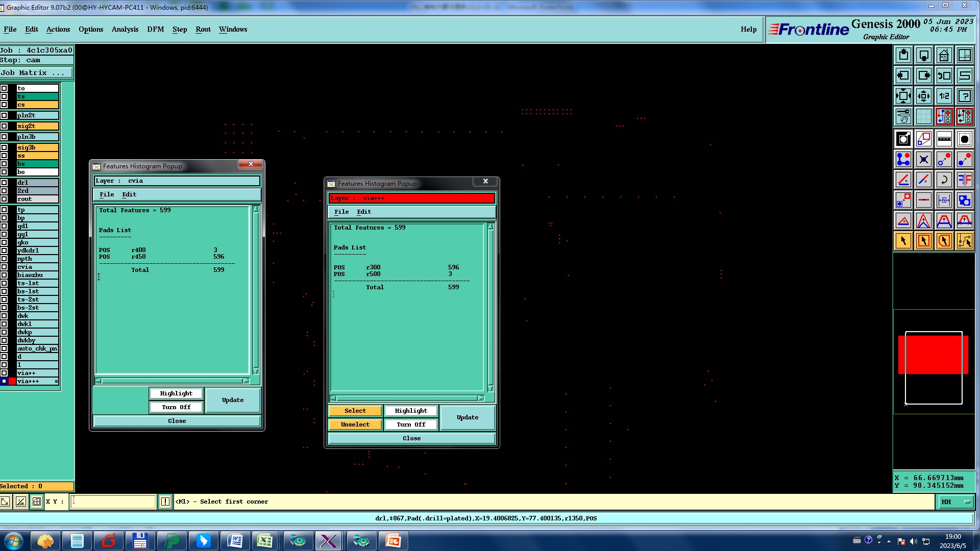Toggle the drl layer checkbox
The image size is (980, 551).
pyautogui.click(x=4, y=183)
